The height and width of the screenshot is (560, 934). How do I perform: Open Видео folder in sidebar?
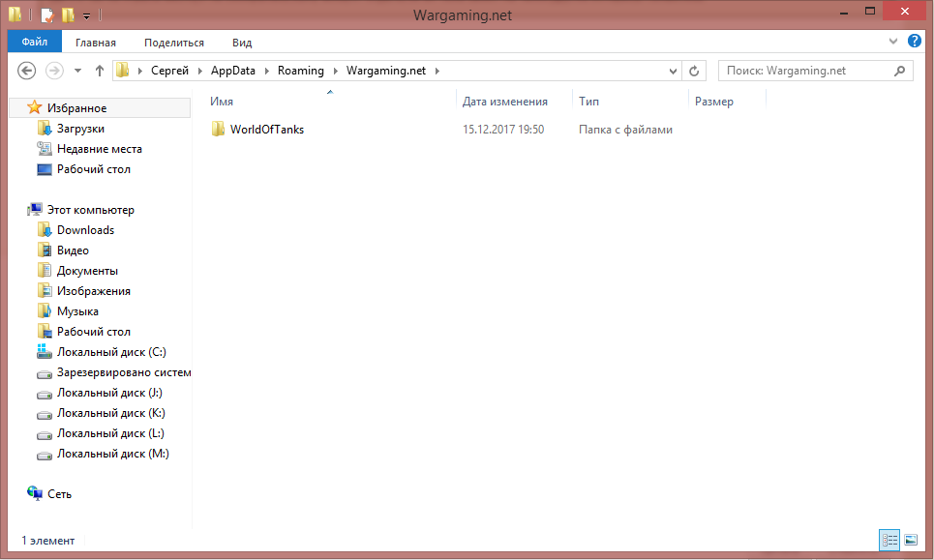[x=73, y=251]
